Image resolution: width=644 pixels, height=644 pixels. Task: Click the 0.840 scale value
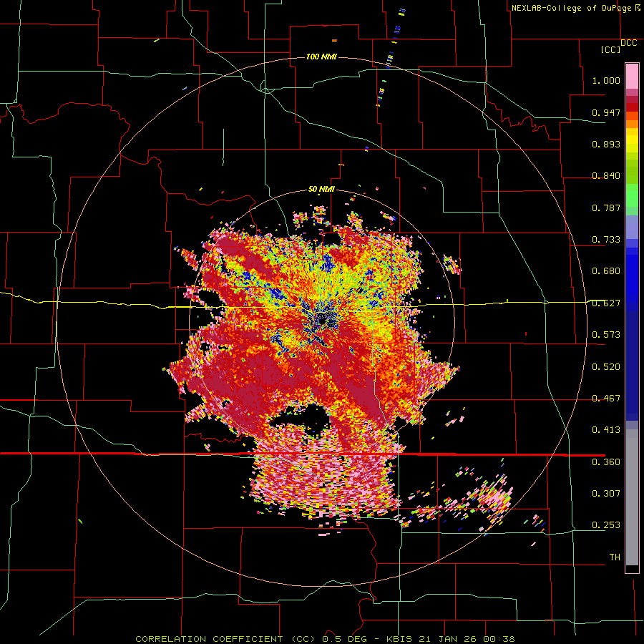coord(606,176)
